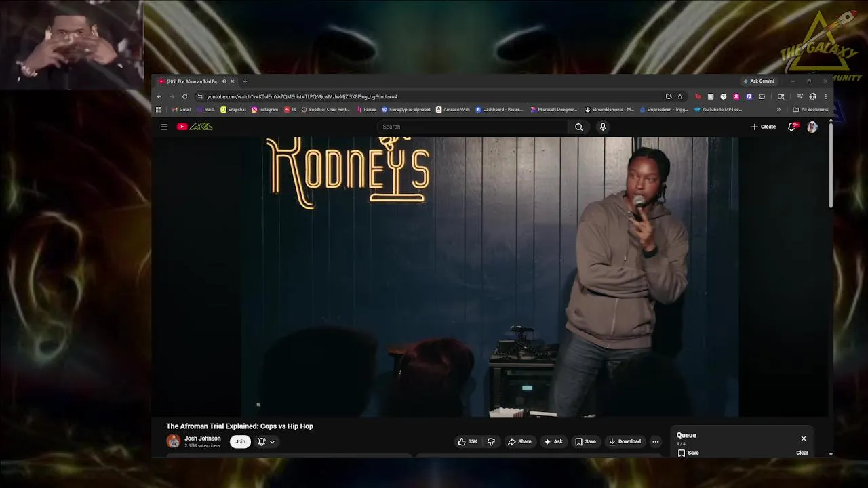Viewport: 868px width, 488px height.
Task: Open the Twitch extension icon
Action: pyautogui.click(x=749, y=96)
